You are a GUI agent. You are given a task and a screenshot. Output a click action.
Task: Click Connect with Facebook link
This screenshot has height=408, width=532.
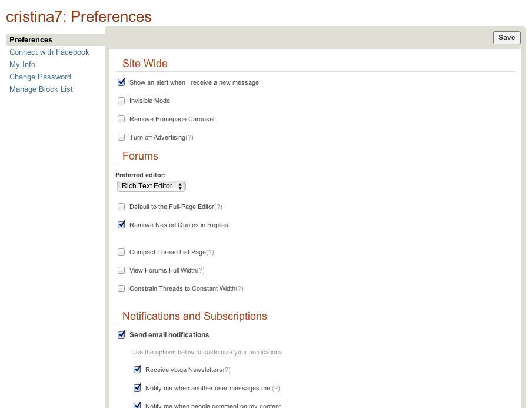[x=49, y=52]
